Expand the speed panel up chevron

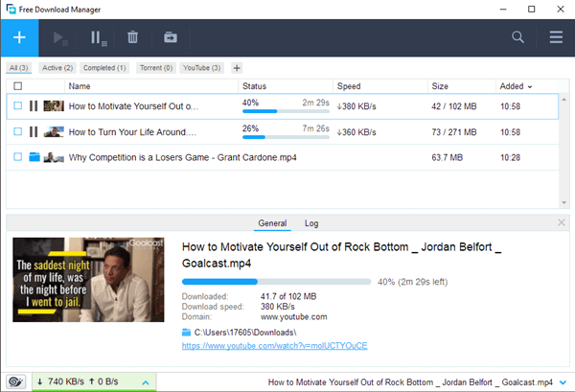click(x=146, y=382)
